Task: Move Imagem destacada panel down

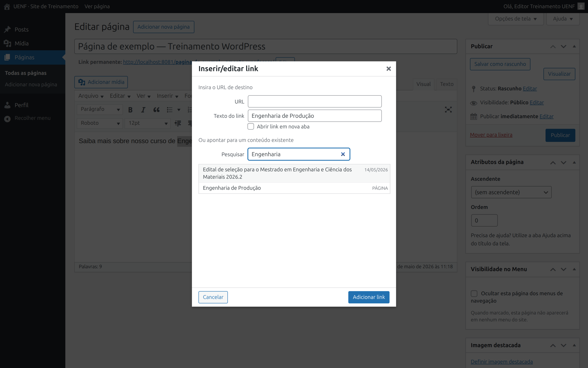Action: coord(563,346)
